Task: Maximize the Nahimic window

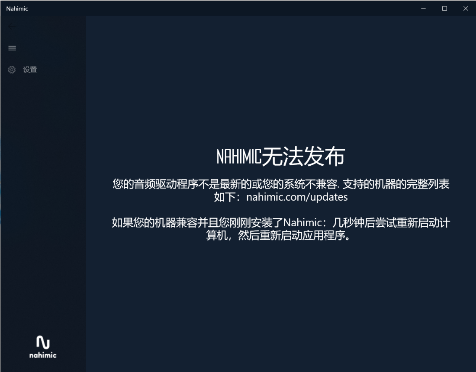Action: click(x=444, y=9)
